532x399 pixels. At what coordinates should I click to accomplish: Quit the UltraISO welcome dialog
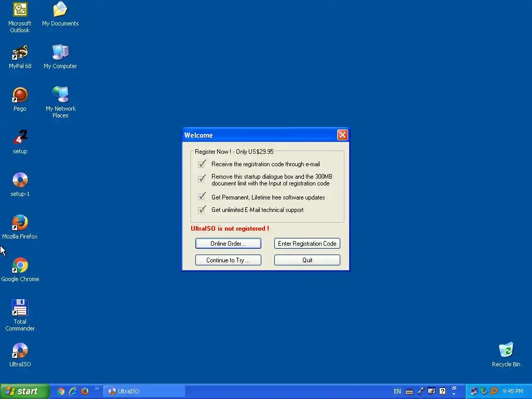(307, 260)
